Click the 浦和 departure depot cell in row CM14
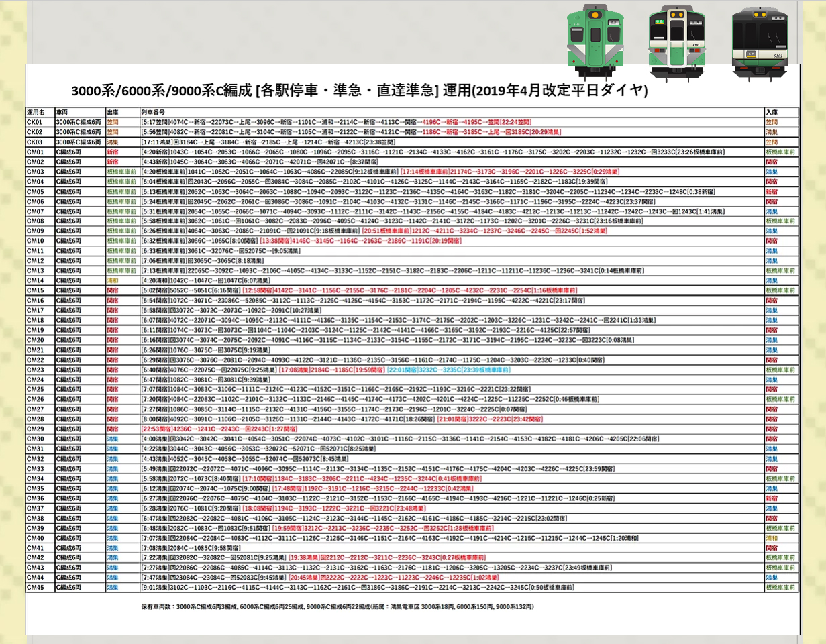826x644 pixels. 113,280
